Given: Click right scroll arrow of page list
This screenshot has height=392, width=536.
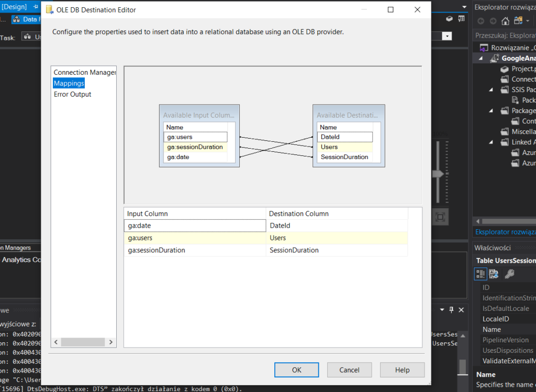Looking at the screenshot, I should 111,342.
